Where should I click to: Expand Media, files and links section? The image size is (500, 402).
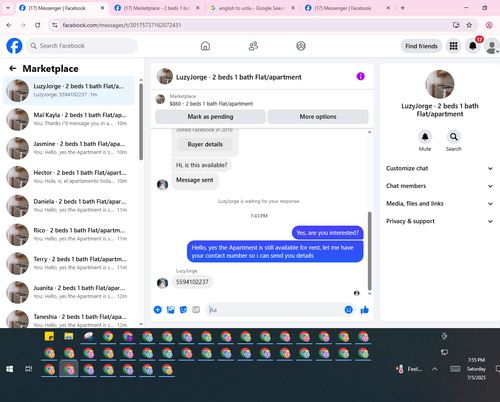pyautogui.click(x=440, y=203)
